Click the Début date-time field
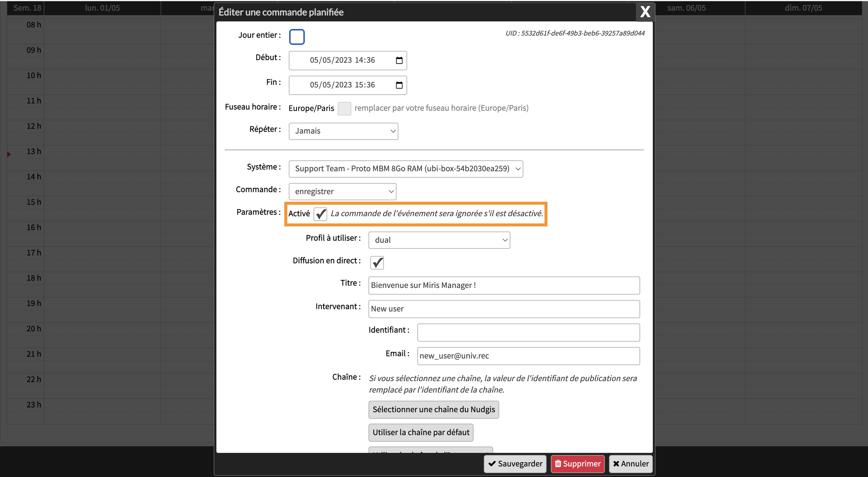Image resolution: width=868 pixels, height=477 pixels. pyautogui.click(x=348, y=60)
